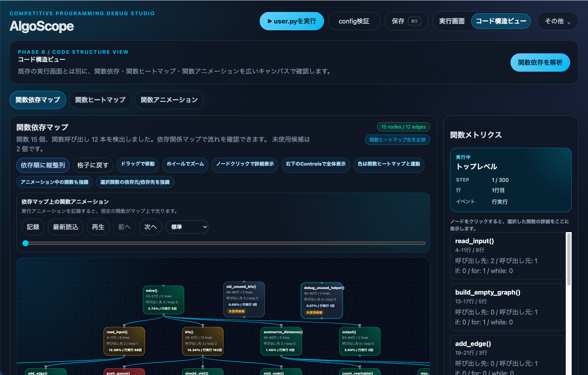
Task: Click the 保存 save button
Action: click(x=406, y=21)
